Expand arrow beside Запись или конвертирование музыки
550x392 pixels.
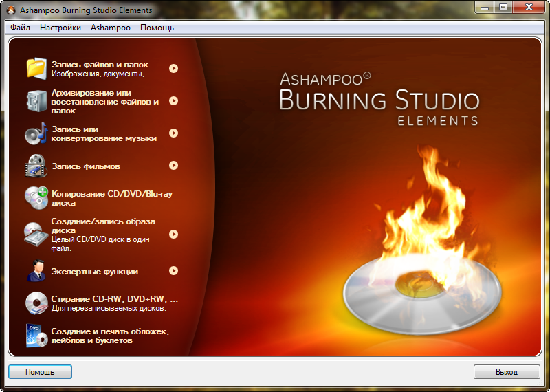click(x=174, y=133)
